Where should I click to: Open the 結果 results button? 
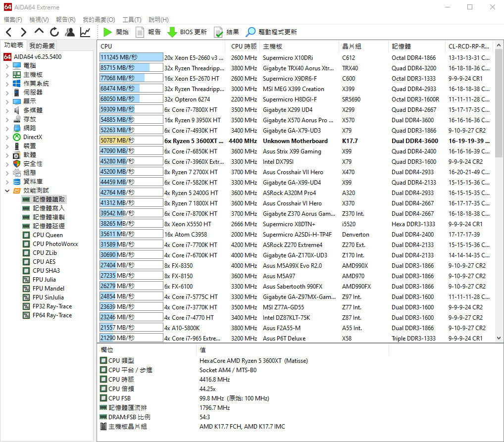pyautogui.click(x=227, y=32)
